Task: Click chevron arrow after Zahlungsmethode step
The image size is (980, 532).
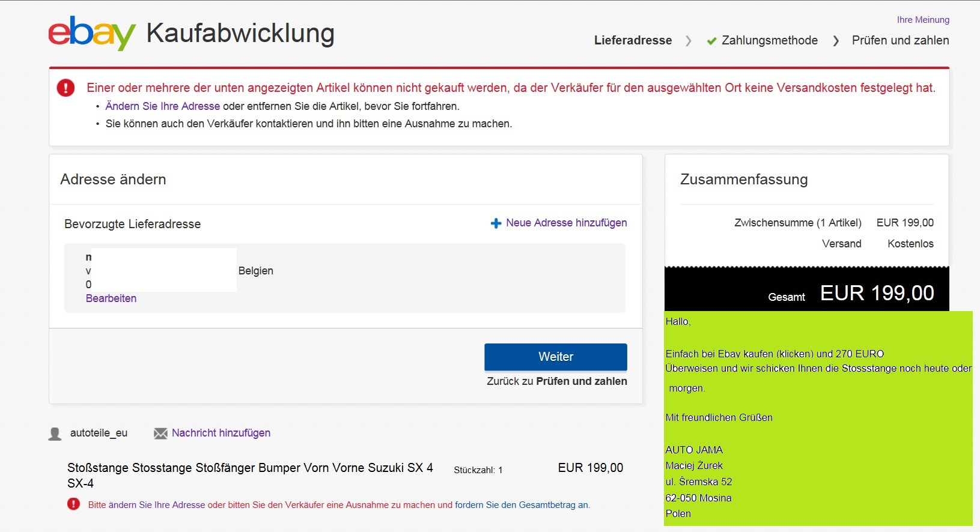Action: pos(836,41)
